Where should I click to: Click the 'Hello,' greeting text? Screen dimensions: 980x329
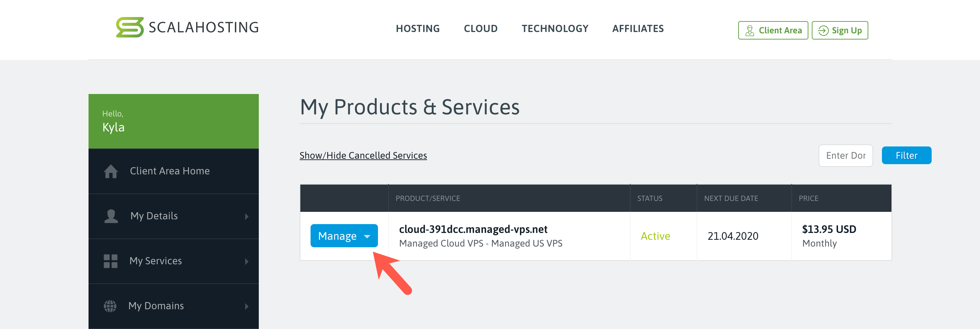pyautogui.click(x=113, y=114)
